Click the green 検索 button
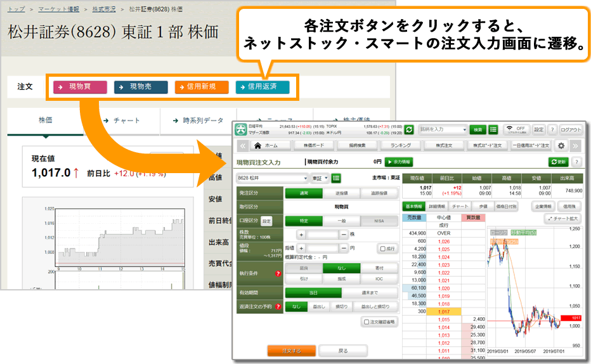 477,129
